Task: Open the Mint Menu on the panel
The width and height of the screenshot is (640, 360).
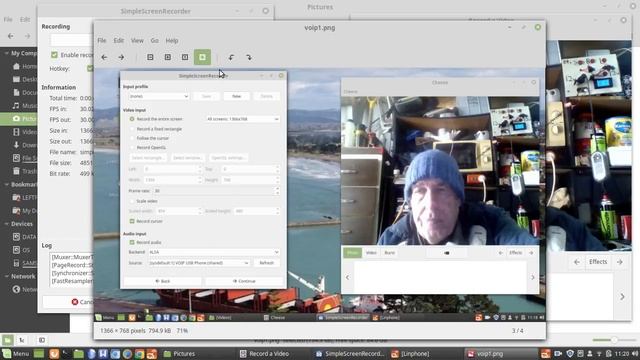Action: pos(16,354)
